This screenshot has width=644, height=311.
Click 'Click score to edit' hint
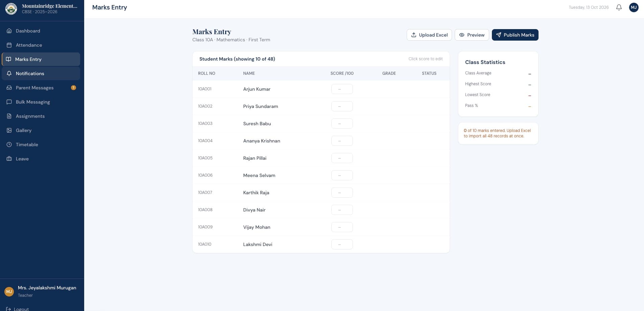coord(426,59)
